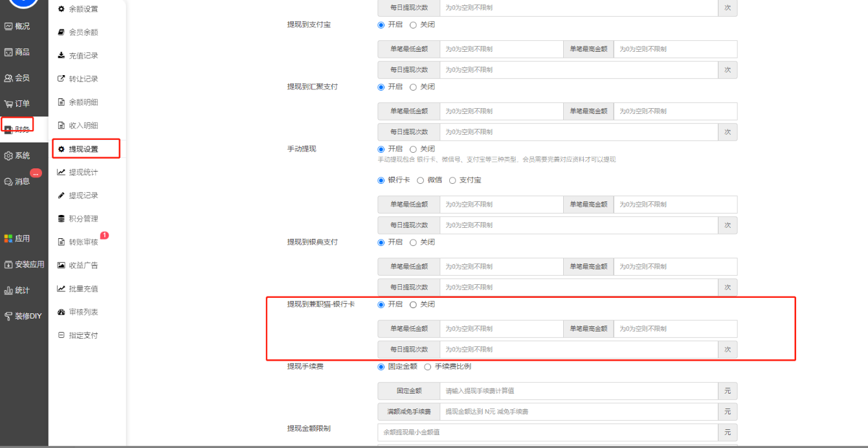Viewport: 868px width, 448px height.
Task: Open 批量充值 page
Action: coord(83,289)
